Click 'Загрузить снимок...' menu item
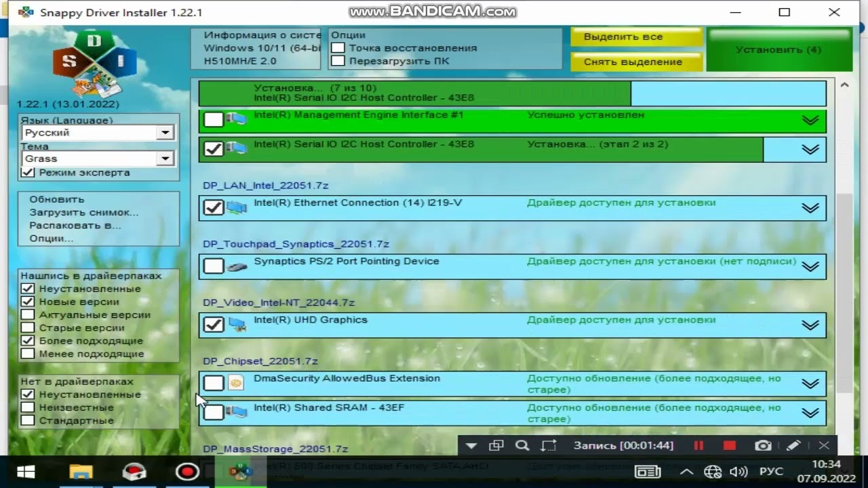 84,212
